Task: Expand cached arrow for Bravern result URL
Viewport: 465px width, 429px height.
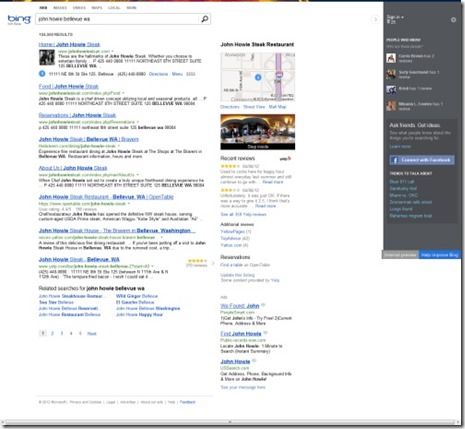Action: click(119, 146)
